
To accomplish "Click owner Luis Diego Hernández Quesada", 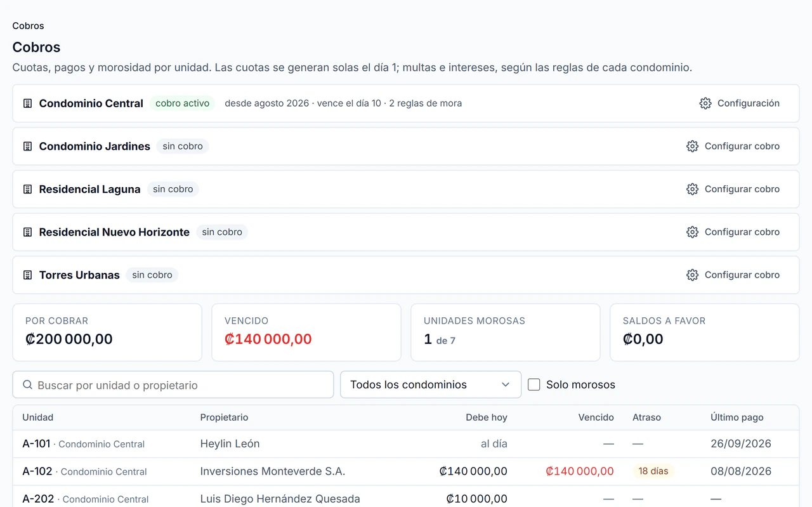I will (280, 499).
